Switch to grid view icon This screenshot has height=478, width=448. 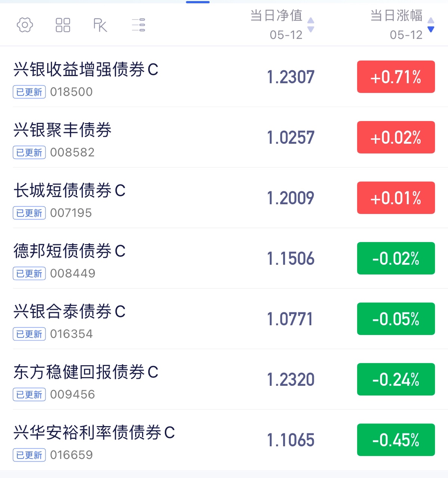[63, 25]
